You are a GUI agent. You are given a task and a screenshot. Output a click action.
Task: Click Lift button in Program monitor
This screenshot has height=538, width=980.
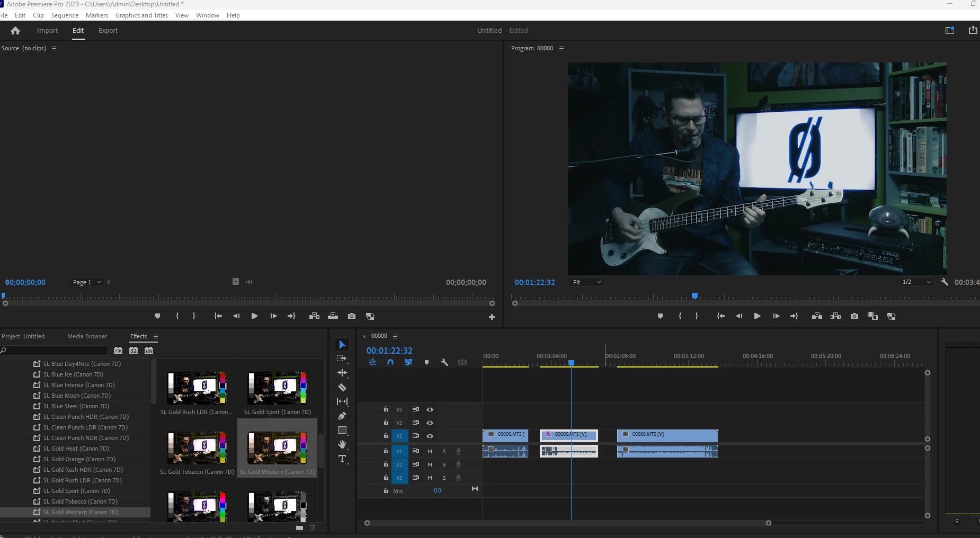817,316
